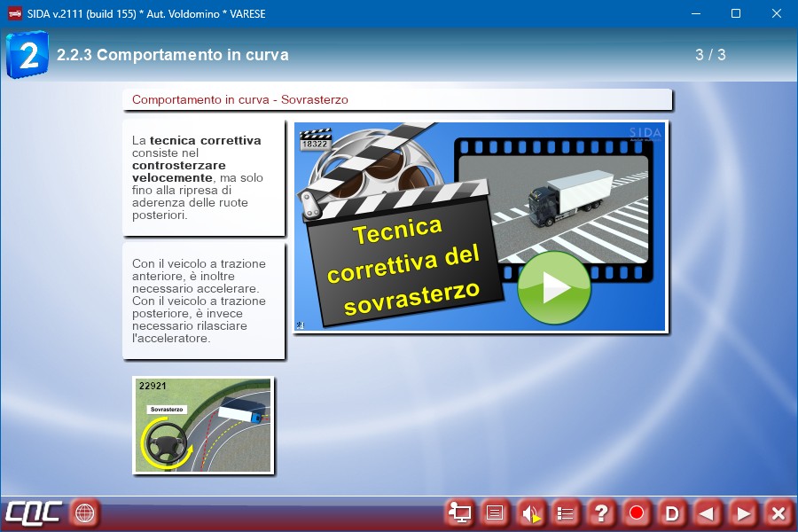Click the 'tecnica correttiva' text box
Image resolution: width=798 pixels, height=532 pixels.
(x=203, y=177)
